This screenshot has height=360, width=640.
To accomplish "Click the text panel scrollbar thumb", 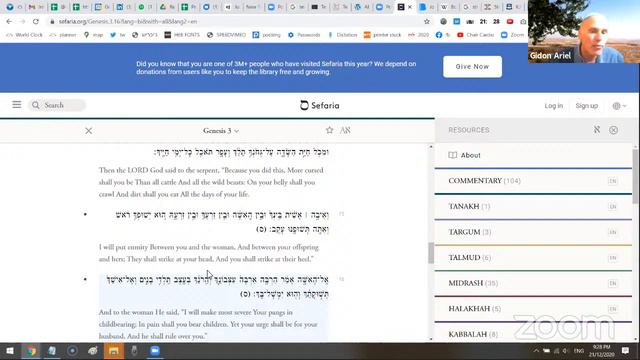I will 431,253.
